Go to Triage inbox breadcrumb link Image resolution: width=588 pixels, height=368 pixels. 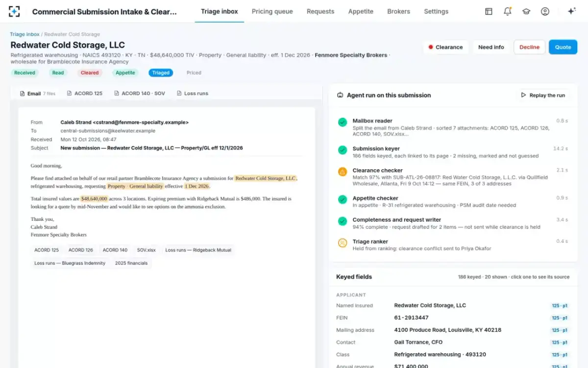tap(24, 34)
